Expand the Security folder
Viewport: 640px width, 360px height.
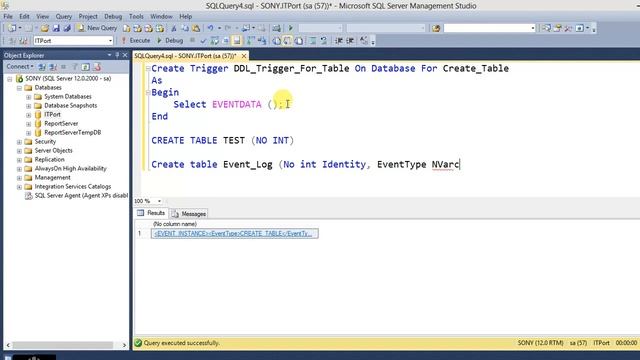click(x=19, y=142)
